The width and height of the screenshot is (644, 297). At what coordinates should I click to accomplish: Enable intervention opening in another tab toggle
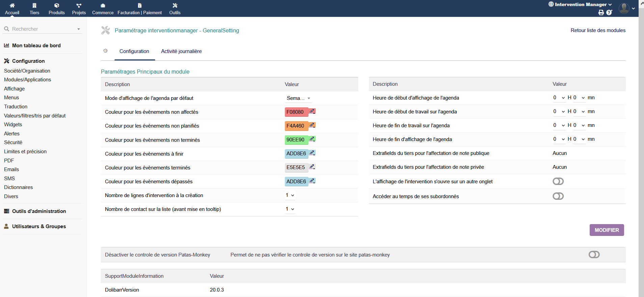[558, 182]
